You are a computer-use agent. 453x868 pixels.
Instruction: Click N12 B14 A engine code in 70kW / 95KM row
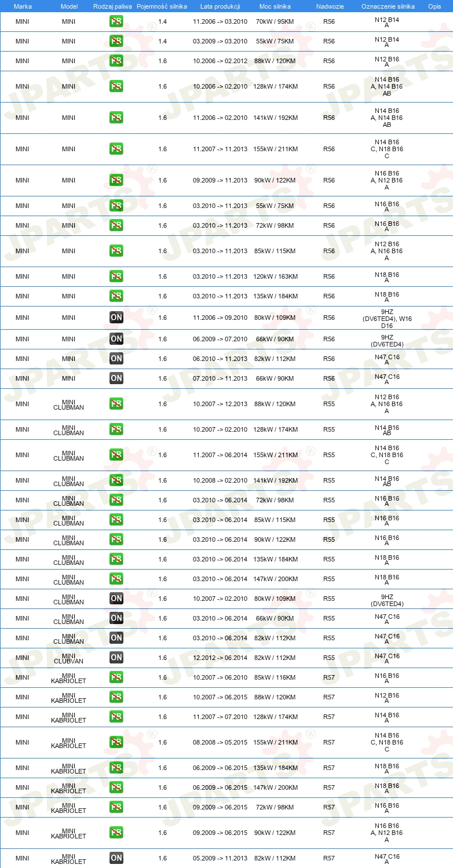pos(387,22)
